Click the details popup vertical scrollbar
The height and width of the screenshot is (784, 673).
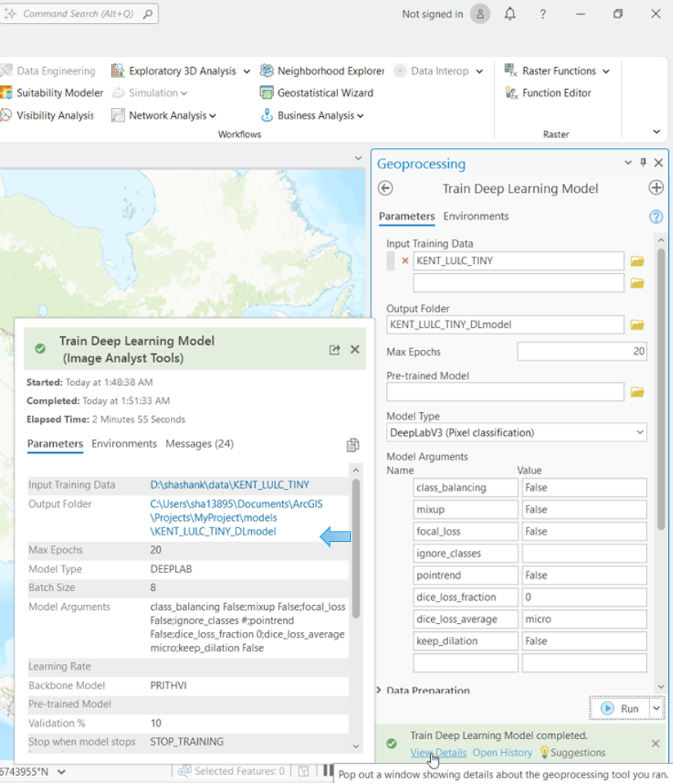click(356, 548)
